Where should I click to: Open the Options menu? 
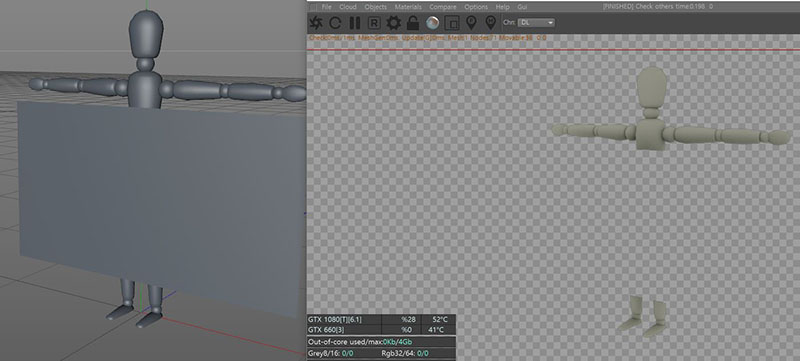[x=476, y=7]
